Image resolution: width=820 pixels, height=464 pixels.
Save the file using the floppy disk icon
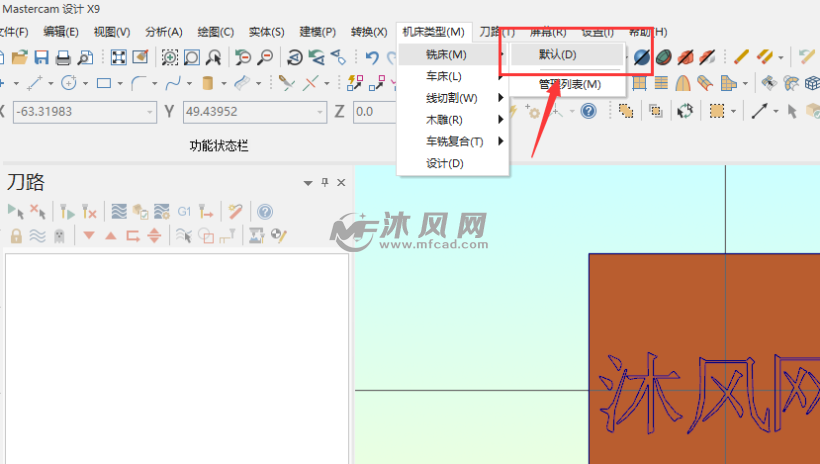tap(41, 57)
